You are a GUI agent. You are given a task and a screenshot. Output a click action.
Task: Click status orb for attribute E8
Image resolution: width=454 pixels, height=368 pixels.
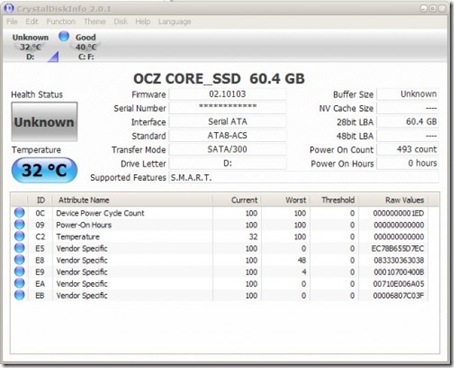point(19,260)
